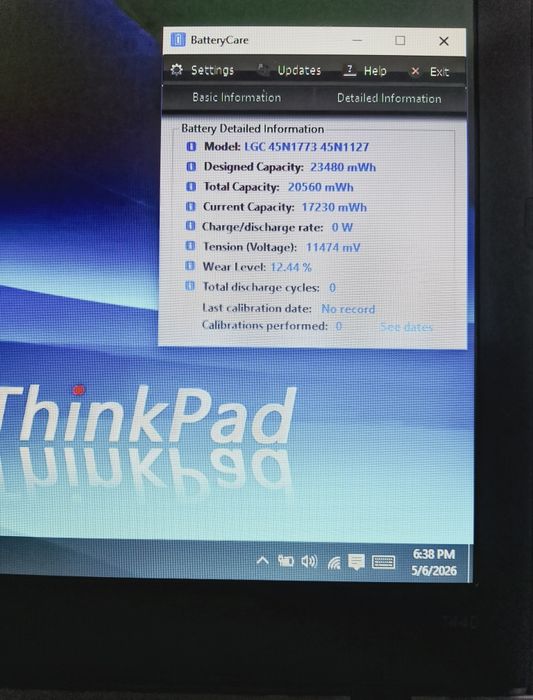
Task: Click the battery icon beside Total discharge cycles
Action: tap(190, 286)
